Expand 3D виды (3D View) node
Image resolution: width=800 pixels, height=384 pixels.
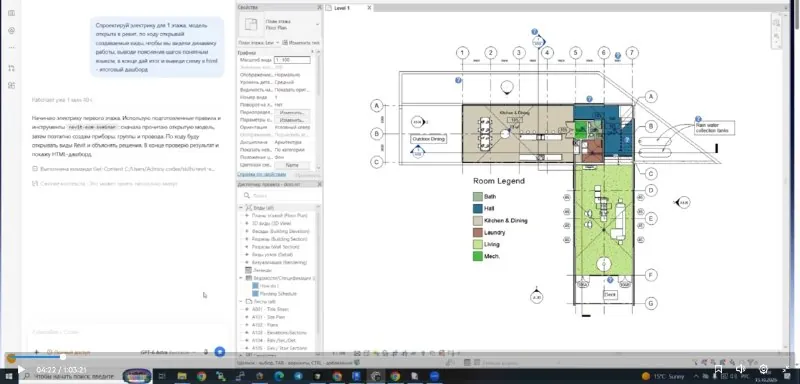pyautogui.click(x=247, y=223)
